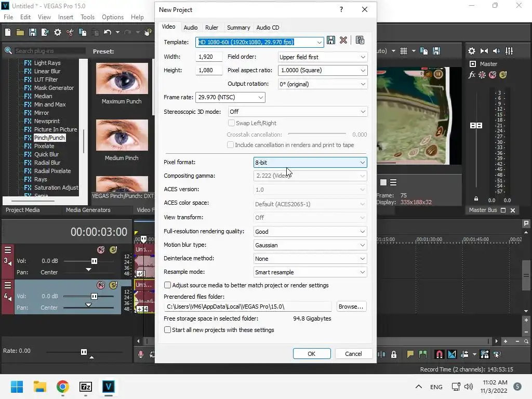This screenshot has width=532, height=399.
Task: Toggle the Master bus Solo button
Action: pos(503,75)
